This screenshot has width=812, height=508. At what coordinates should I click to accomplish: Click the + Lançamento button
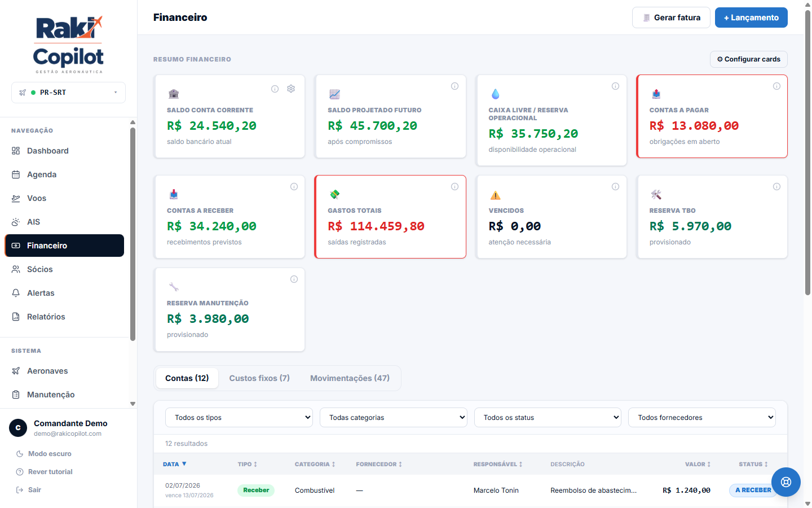pos(751,17)
